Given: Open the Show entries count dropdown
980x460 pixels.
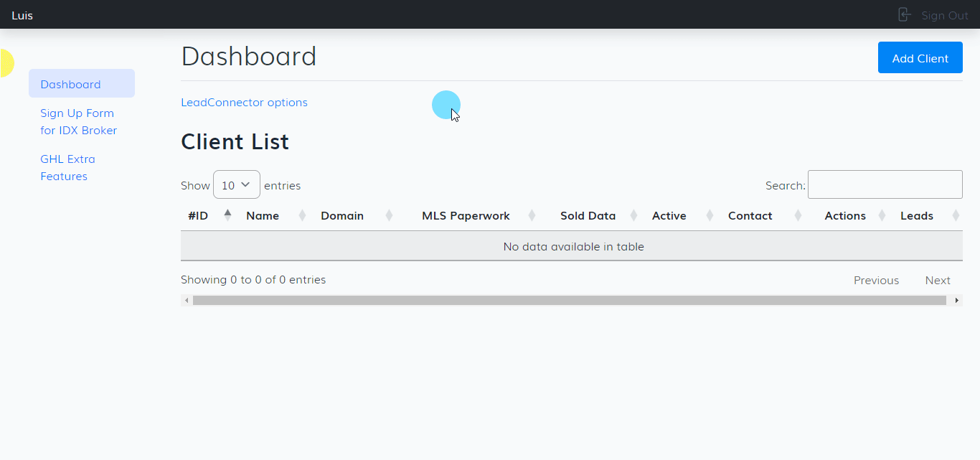Looking at the screenshot, I should point(236,185).
